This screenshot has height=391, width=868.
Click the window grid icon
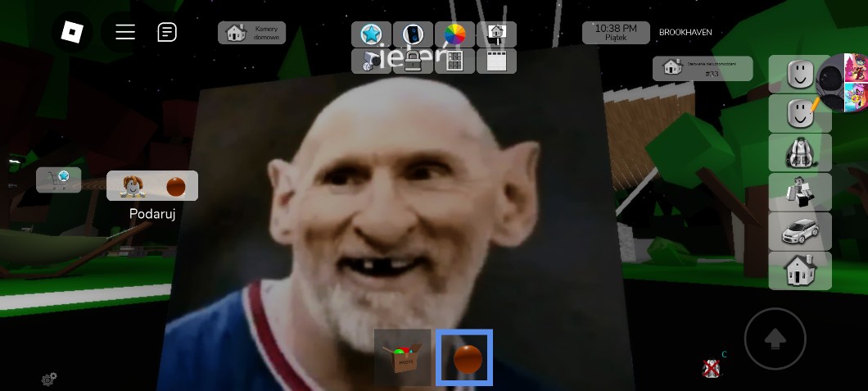pyautogui.click(x=454, y=61)
